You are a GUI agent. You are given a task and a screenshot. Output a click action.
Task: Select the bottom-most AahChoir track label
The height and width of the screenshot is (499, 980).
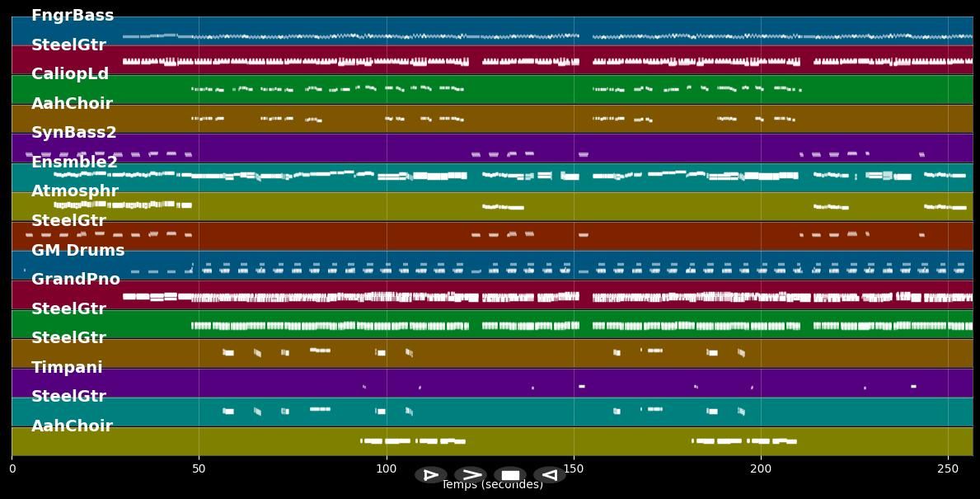pos(72,426)
